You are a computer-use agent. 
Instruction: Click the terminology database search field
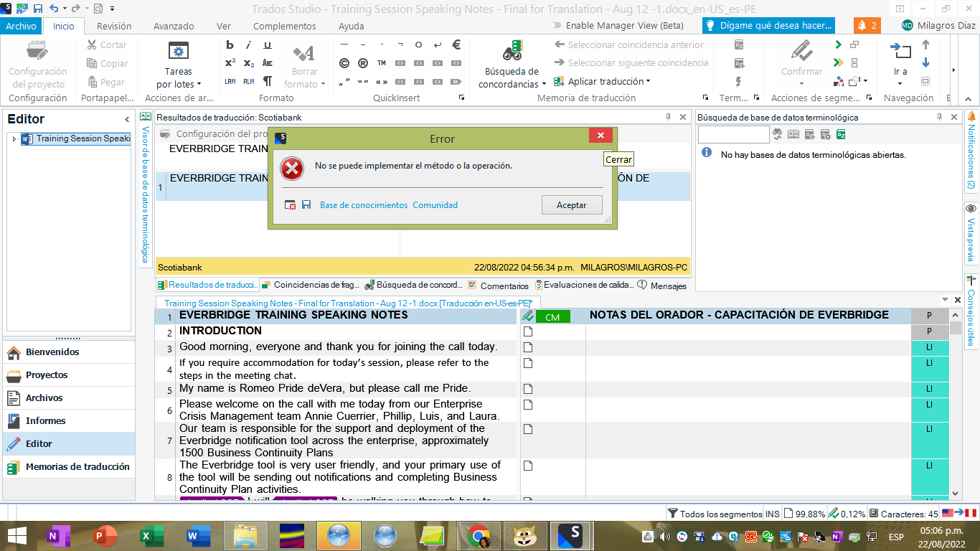coord(733,134)
